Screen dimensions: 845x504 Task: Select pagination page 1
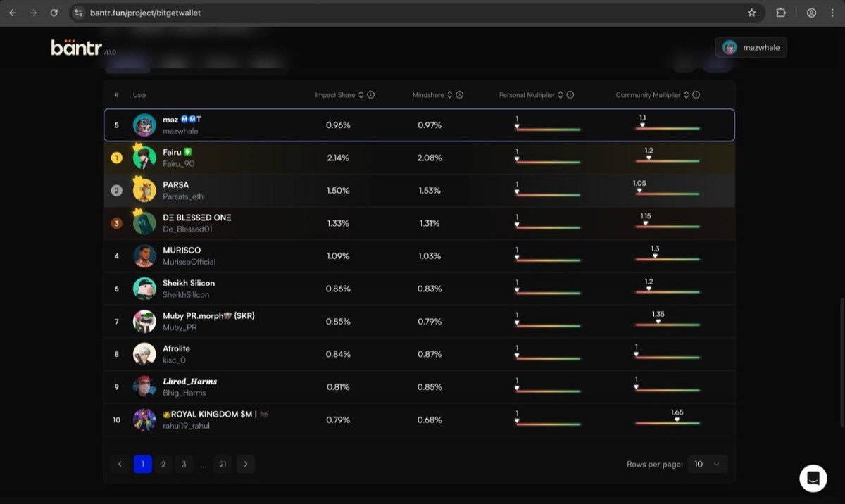tap(143, 464)
